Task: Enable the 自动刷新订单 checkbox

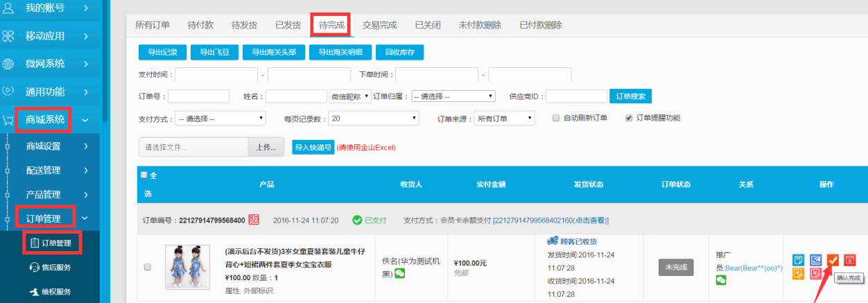Action: pyautogui.click(x=556, y=118)
